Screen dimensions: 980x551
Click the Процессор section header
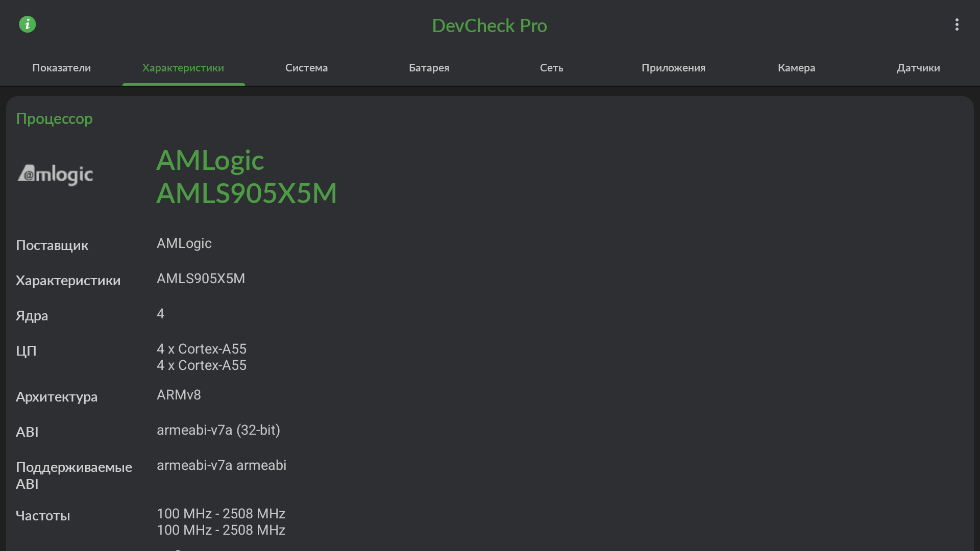54,118
